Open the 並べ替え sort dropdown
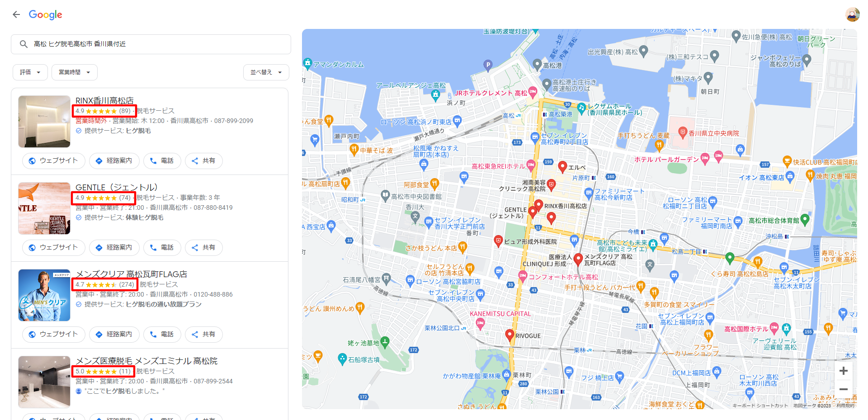Screen dimensions: 868x420 click(x=266, y=72)
